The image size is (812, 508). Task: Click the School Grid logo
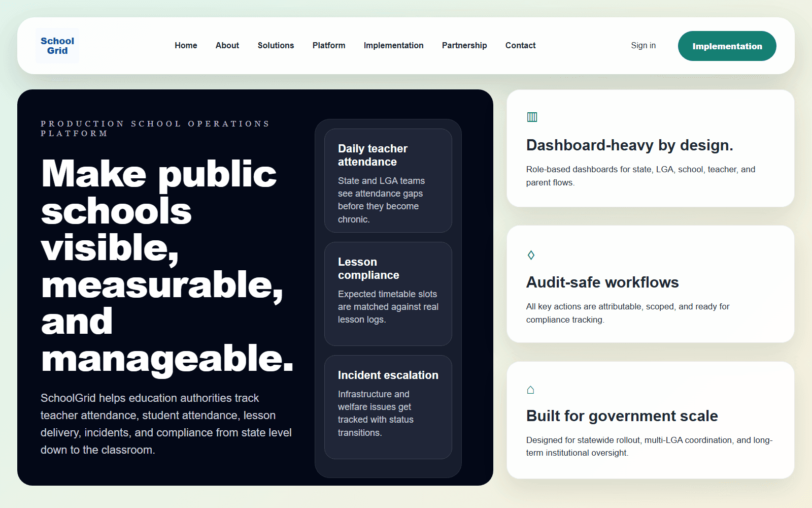coord(57,46)
